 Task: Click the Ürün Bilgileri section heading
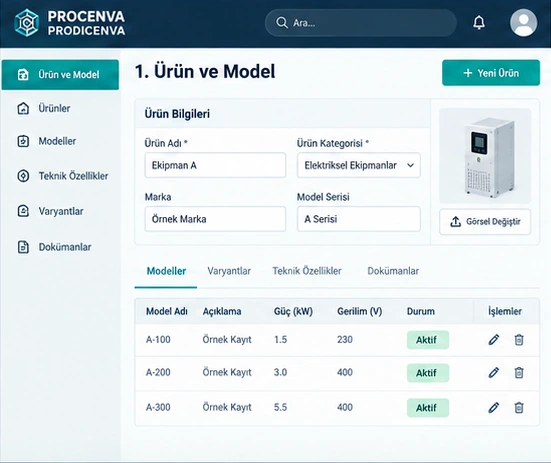[x=177, y=114]
